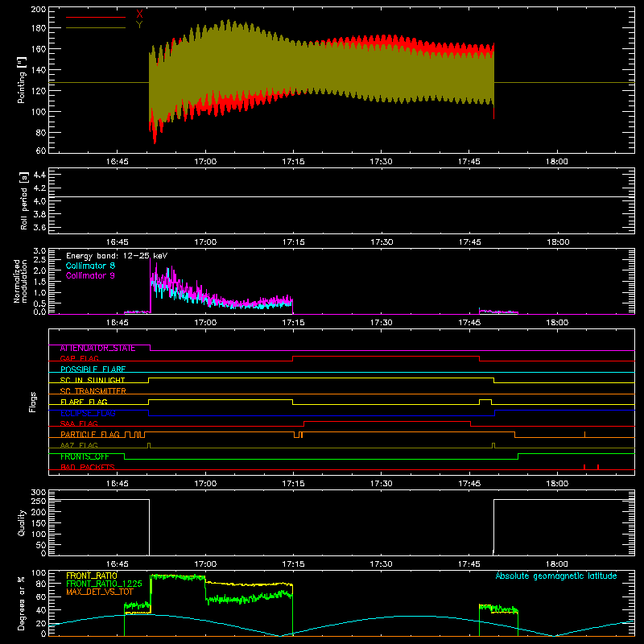Select the Energy band: 12-25 keV text
The width and height of the screenshot is (644, 644).
pos(117,256)
